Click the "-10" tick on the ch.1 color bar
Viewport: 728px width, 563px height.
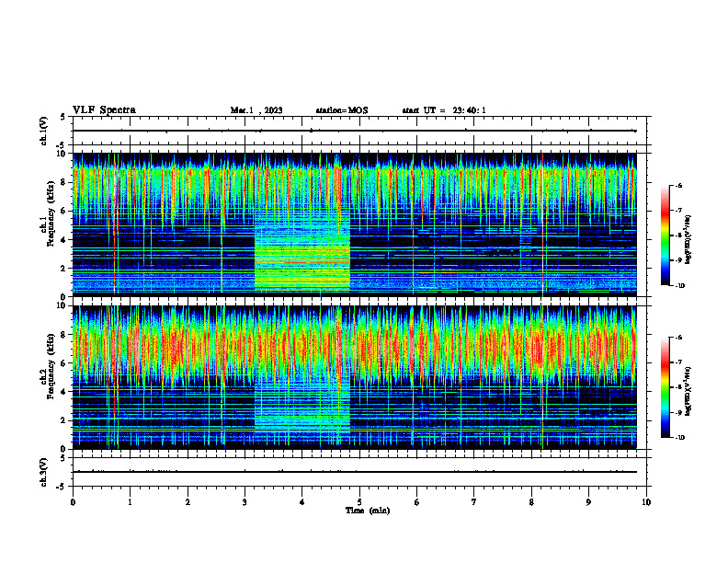coord(679,285)
